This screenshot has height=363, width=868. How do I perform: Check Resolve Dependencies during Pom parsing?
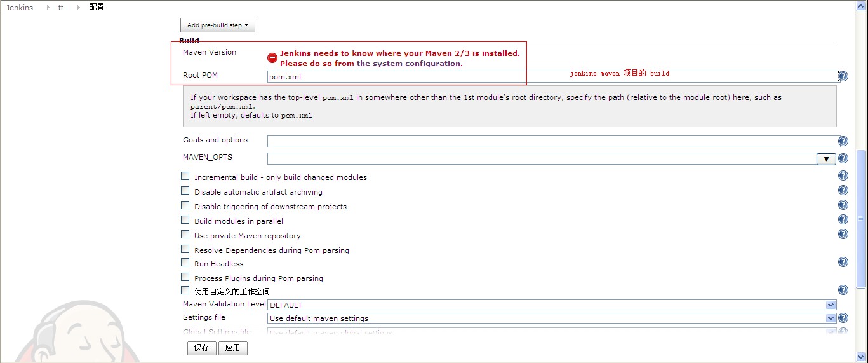click(185, 249)
